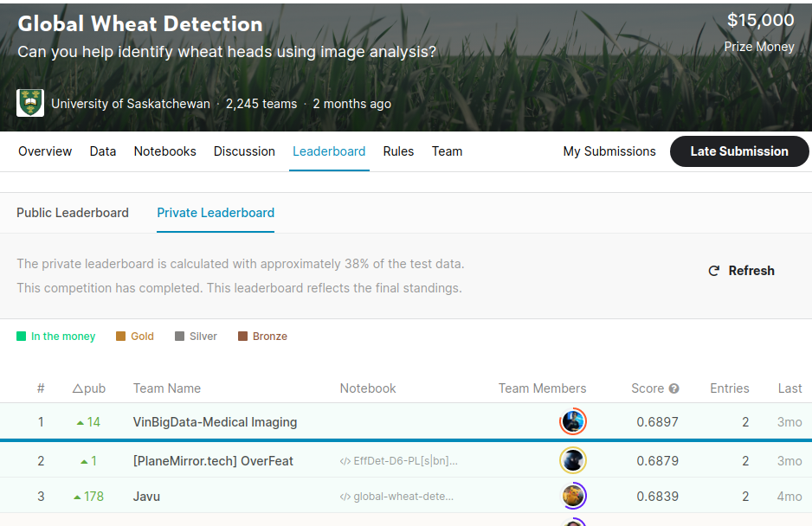812x526 pixels.
Task: Click the code icon beside global-wheat notebook
Action: coord(345,497)
